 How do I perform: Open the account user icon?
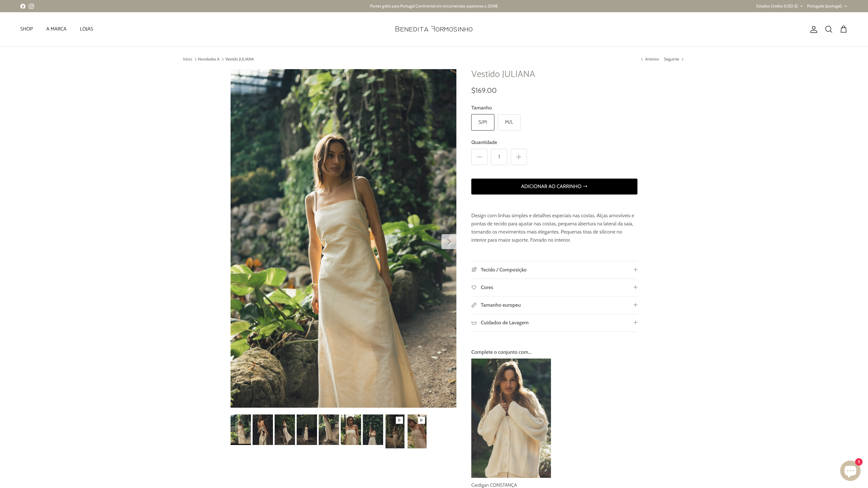813,29
